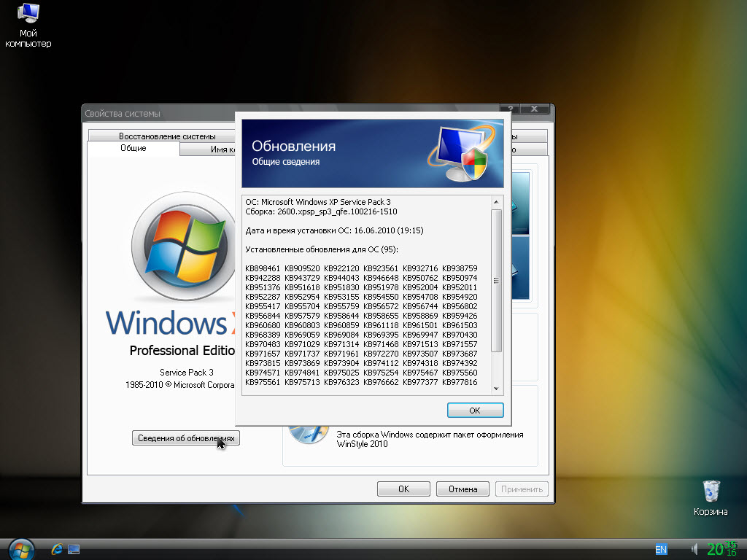Click the Show Desktop quick launch icon

tap(74, 549)
